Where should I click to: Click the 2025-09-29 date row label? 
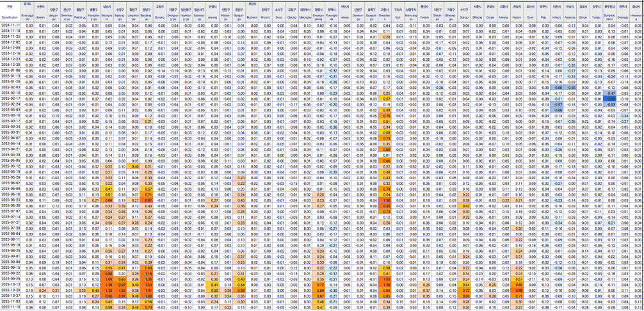pyautogui.click(x=10, y=278)
